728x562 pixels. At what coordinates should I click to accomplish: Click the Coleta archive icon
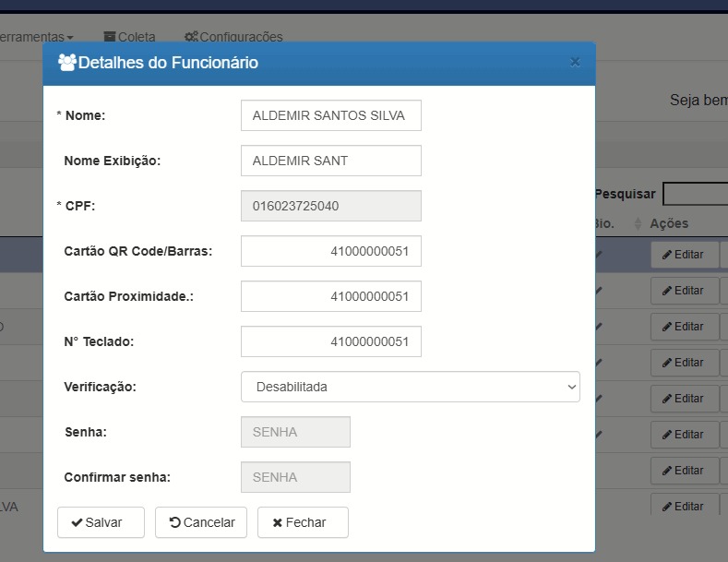pyautogui.click(x=110, y=37)
